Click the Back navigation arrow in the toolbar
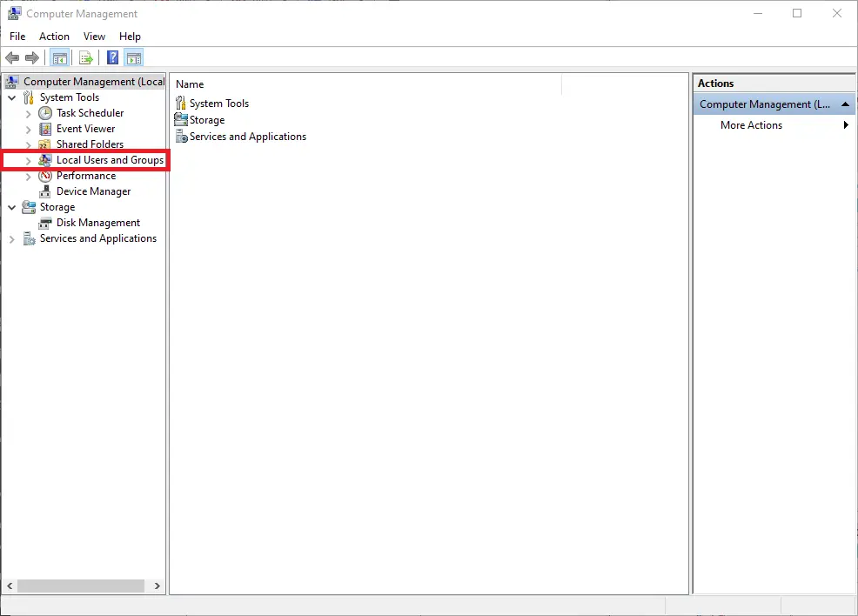This screenshot has width=858, height=616. tap(12, 57)
